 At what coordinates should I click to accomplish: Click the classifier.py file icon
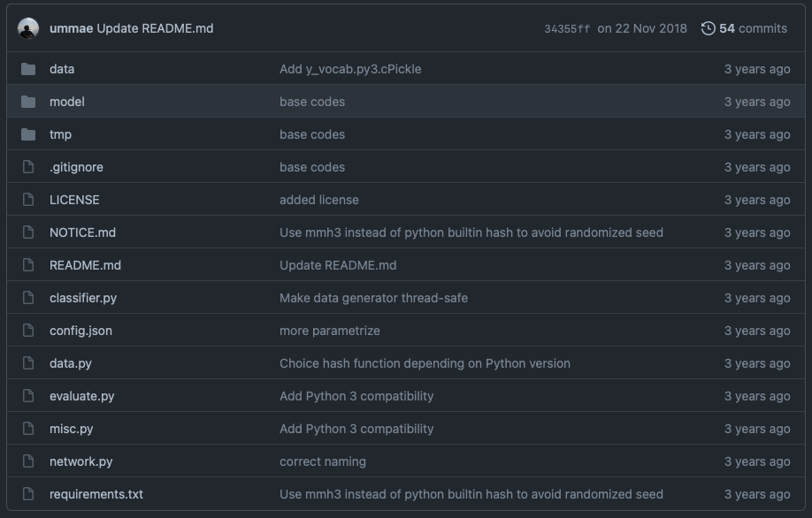[28, 298]
